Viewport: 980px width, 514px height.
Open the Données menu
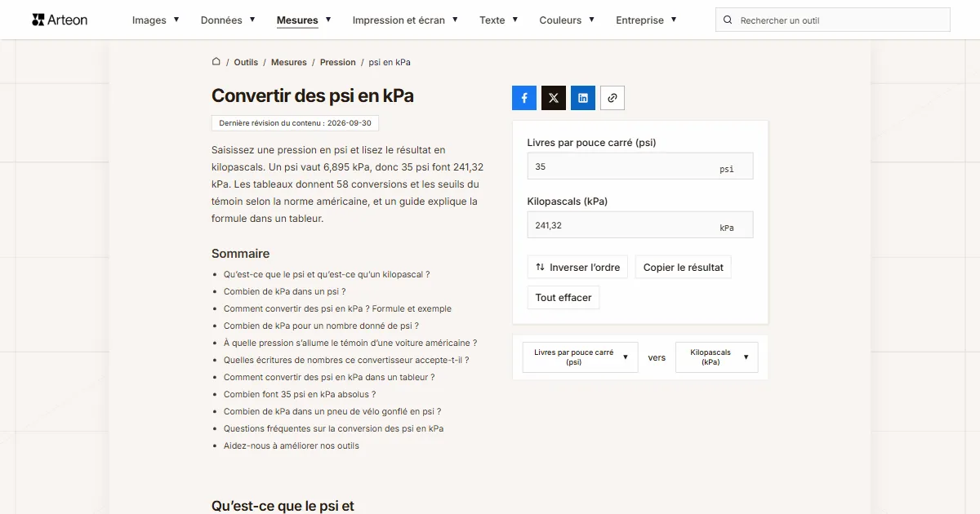point(228,20)
